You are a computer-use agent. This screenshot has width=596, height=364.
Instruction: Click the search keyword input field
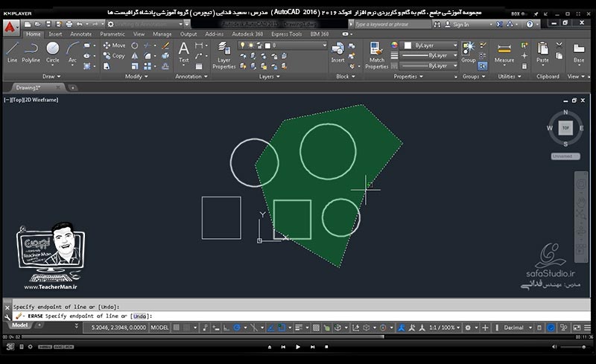tap(392, 25)
